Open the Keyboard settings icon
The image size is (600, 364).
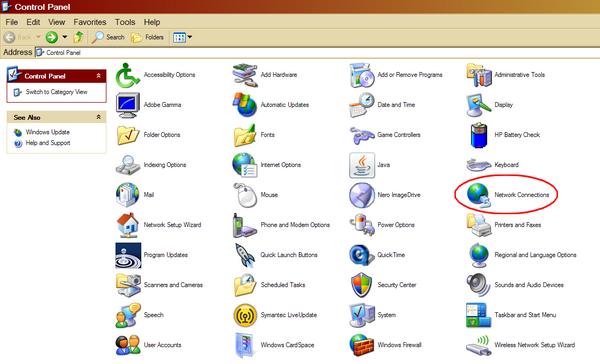pos(479,165)
